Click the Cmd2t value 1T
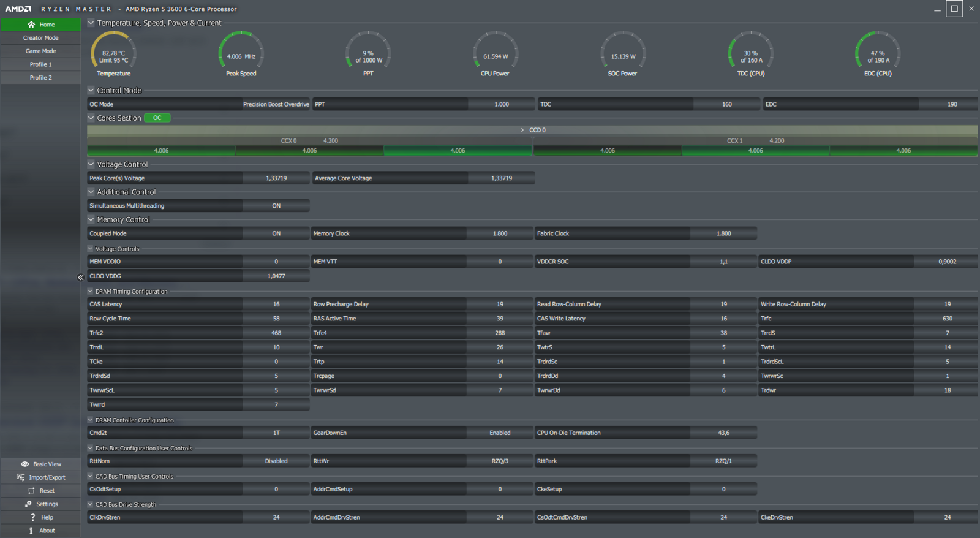The width and height of the screenshot is (980, 538). click(x=276, y=433)
